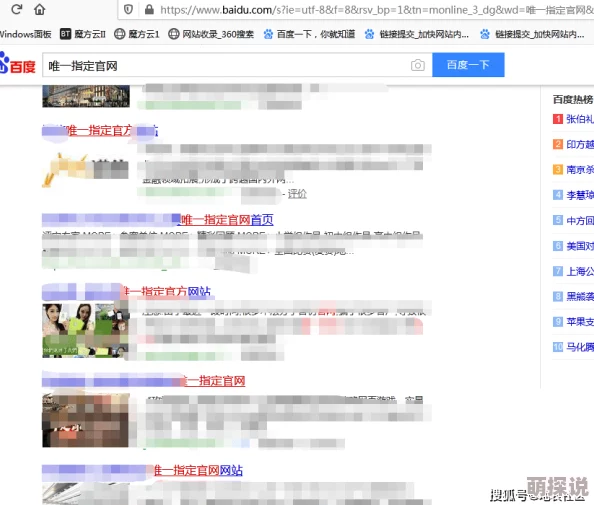Open hot list item 5 中方回

click(x=573, y=220)
